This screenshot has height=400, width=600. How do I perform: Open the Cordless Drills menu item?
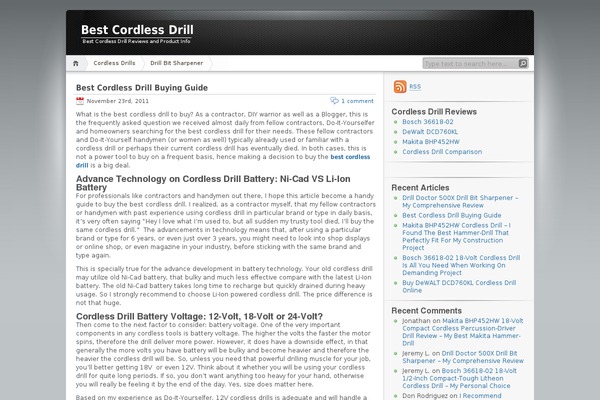(x=114, y=63)
